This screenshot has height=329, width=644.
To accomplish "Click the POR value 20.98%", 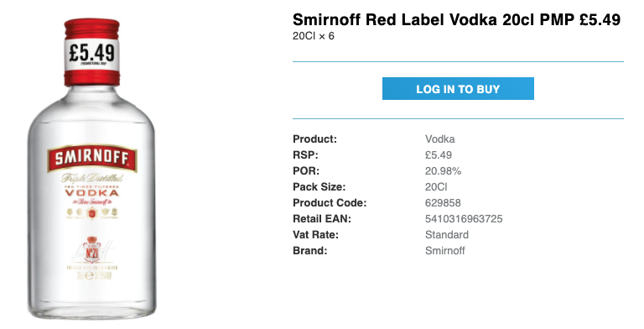I will [x=443, y=171].
